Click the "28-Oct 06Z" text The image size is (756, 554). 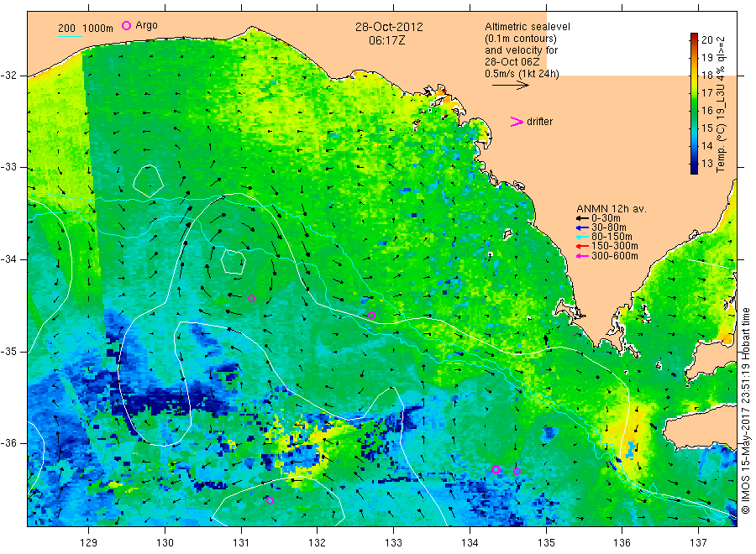tap(512, 61)
